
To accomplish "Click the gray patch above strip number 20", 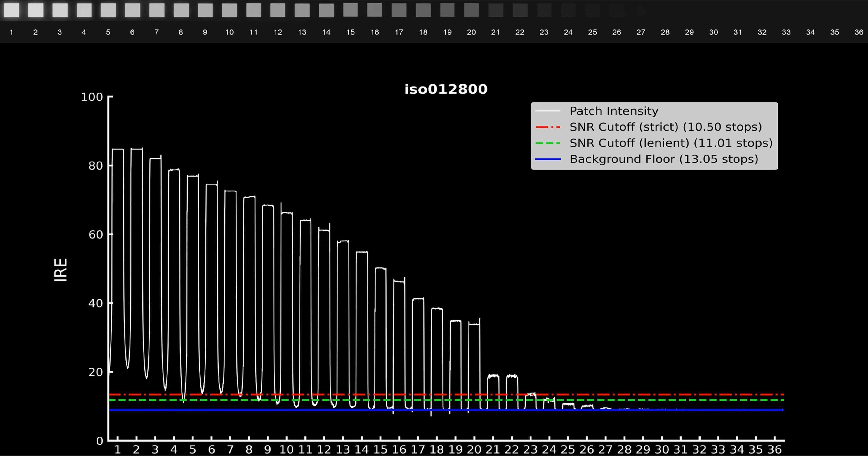I will click(x=471, y=10).
